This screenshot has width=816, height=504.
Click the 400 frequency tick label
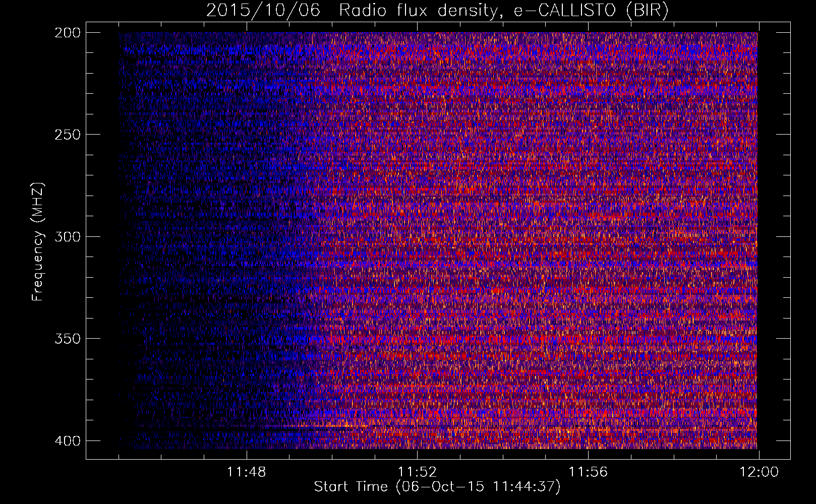[67, 440]
